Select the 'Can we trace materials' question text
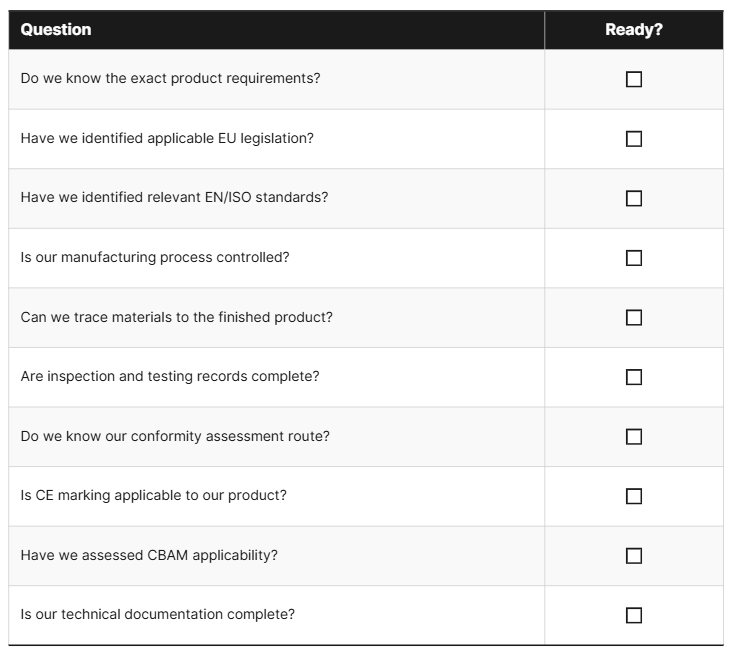This screenshot has height=650, width=733. click(x=176, y=317)
